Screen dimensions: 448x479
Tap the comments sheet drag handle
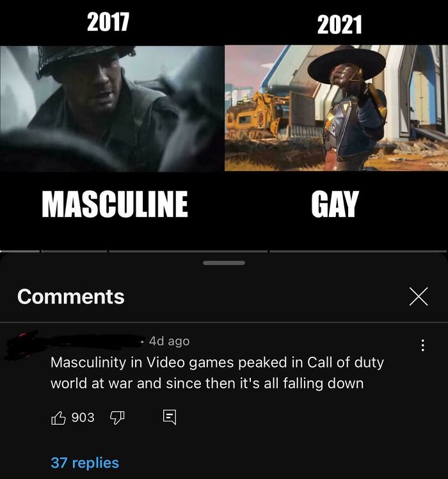[x=224, y=263]
